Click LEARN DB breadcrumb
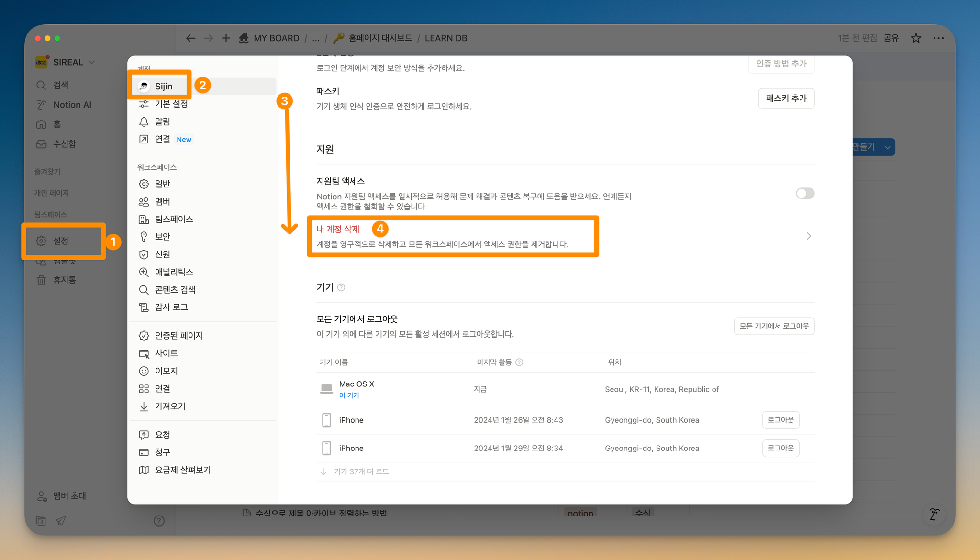Screen dimensions: 980x560 coord(446,38)
